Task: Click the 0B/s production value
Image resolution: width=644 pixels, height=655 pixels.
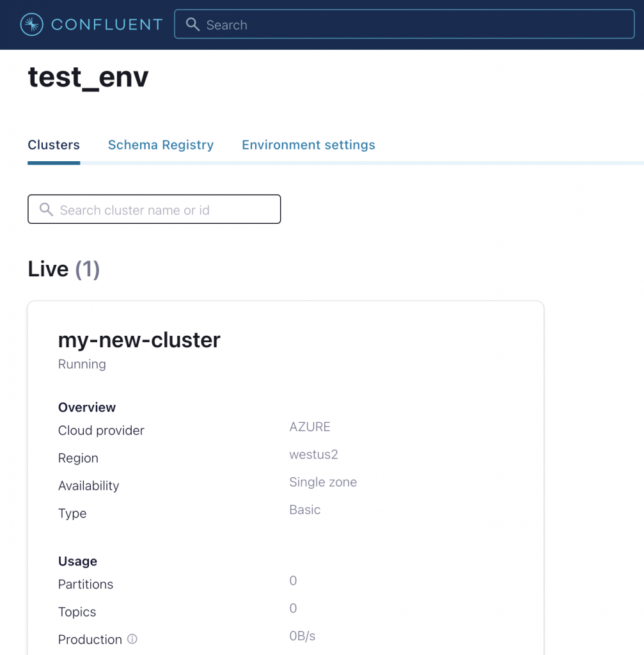Action: 302,636
